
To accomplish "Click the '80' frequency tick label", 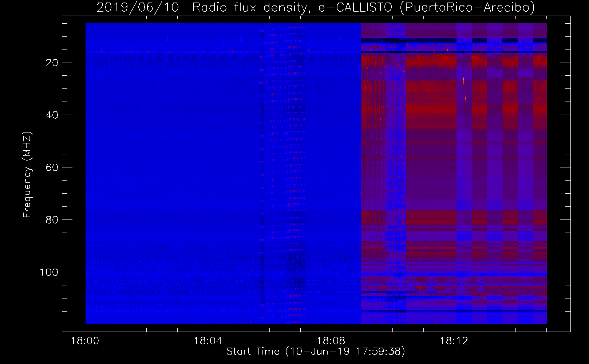I will click(52, 220).
